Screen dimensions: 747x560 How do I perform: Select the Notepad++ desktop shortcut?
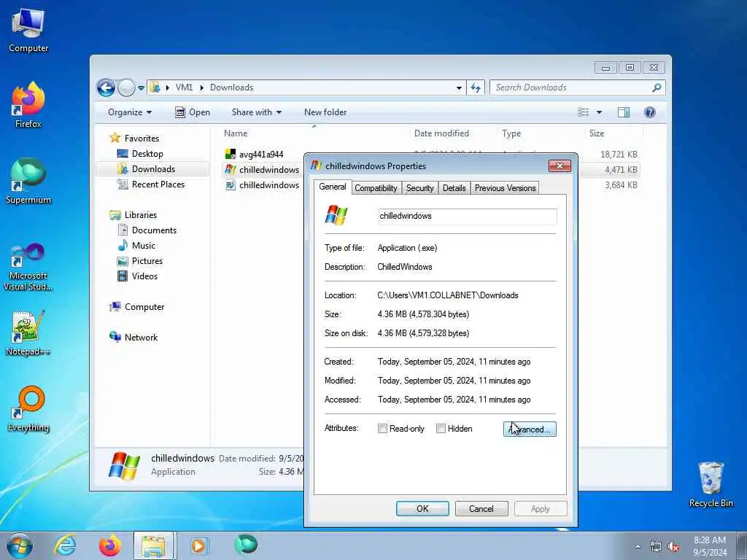coord(28,333)
